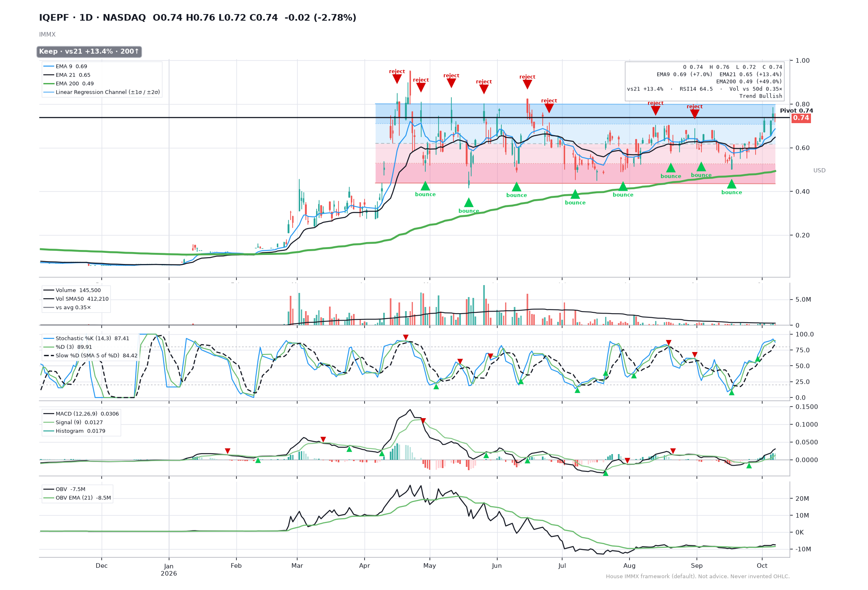Click the Jul label on the time axis

coord(562,566)
